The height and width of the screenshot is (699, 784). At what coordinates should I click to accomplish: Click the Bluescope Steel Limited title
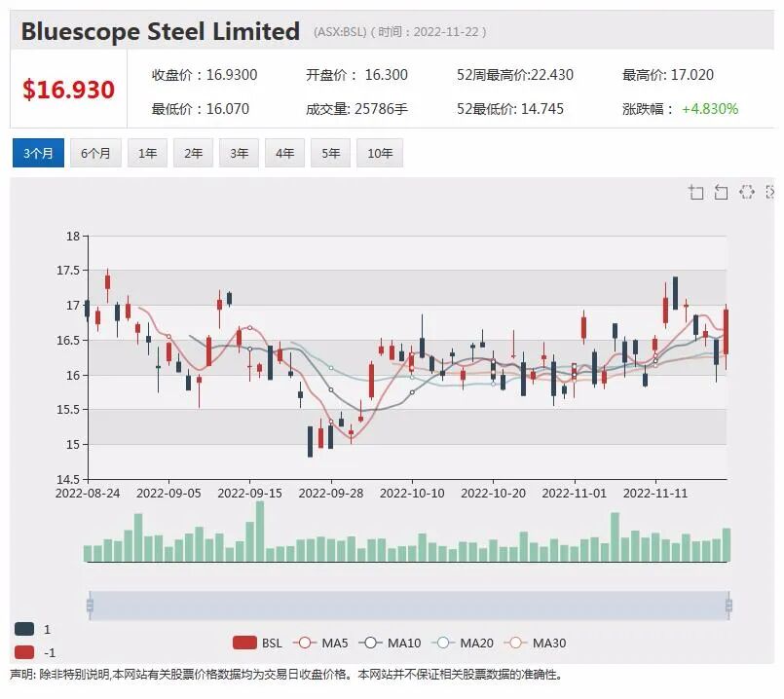[161, 31]
